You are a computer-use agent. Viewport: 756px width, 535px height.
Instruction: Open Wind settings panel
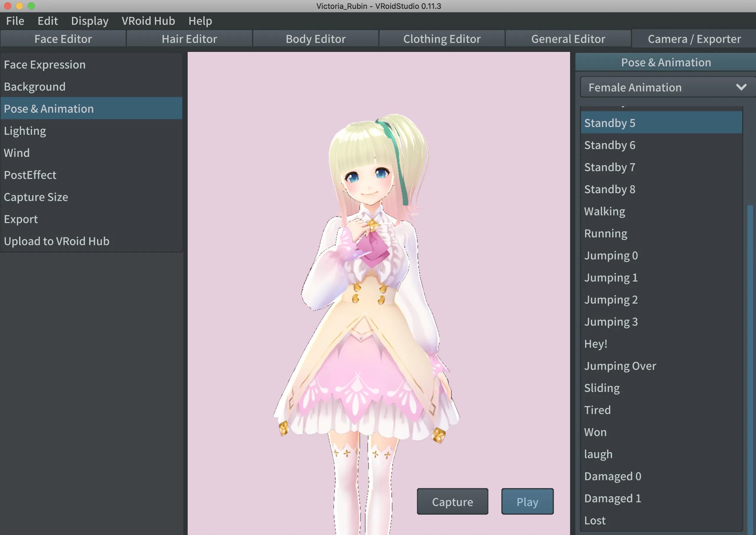coord(17,152)
